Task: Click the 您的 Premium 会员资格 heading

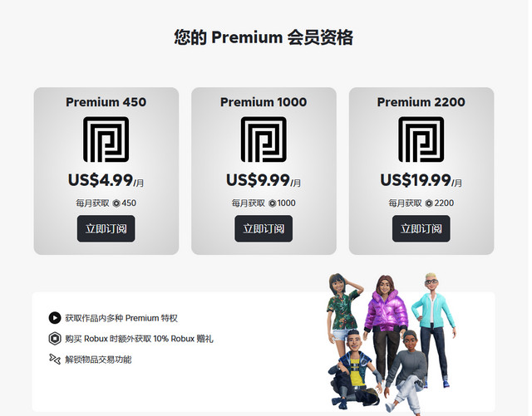Action: [264, 37]
